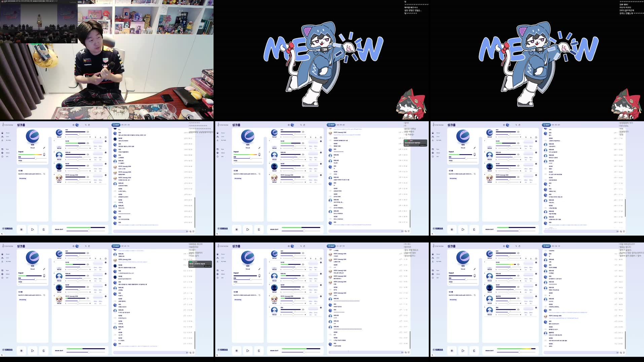Click send message icon in 04:28 timer window
644x362 pixels.
tap(402, 231)
